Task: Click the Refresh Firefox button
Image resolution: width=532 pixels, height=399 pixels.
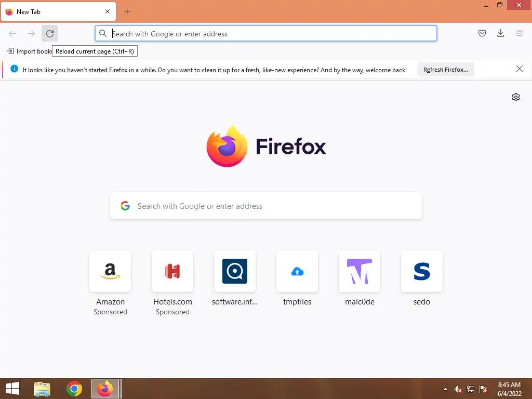Action: (x=445, y=70)
